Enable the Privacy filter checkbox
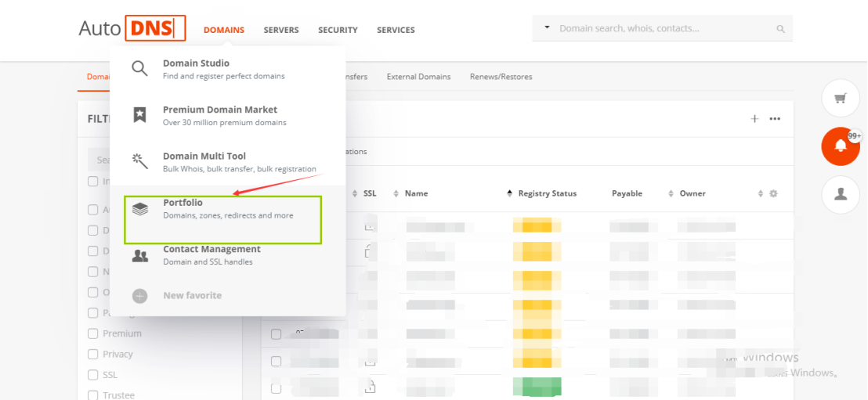 pos(93,354)
